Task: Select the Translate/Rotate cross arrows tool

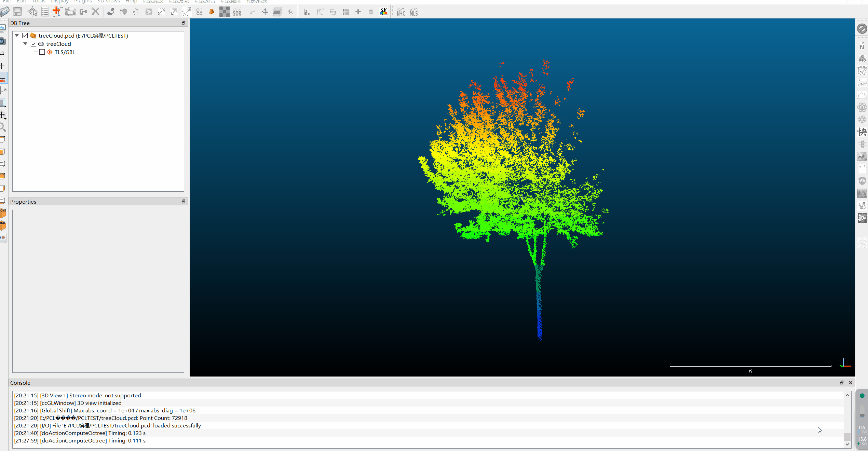Action: [x=265, y=12]
